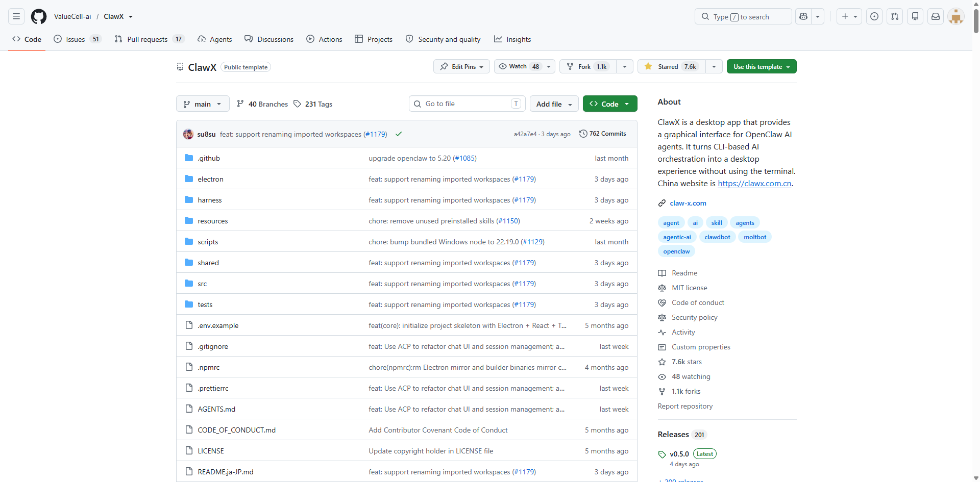This screenshot has height=482, width=980.
Task: Open the Edit Pins dropdown
Action: click(461, 67)
